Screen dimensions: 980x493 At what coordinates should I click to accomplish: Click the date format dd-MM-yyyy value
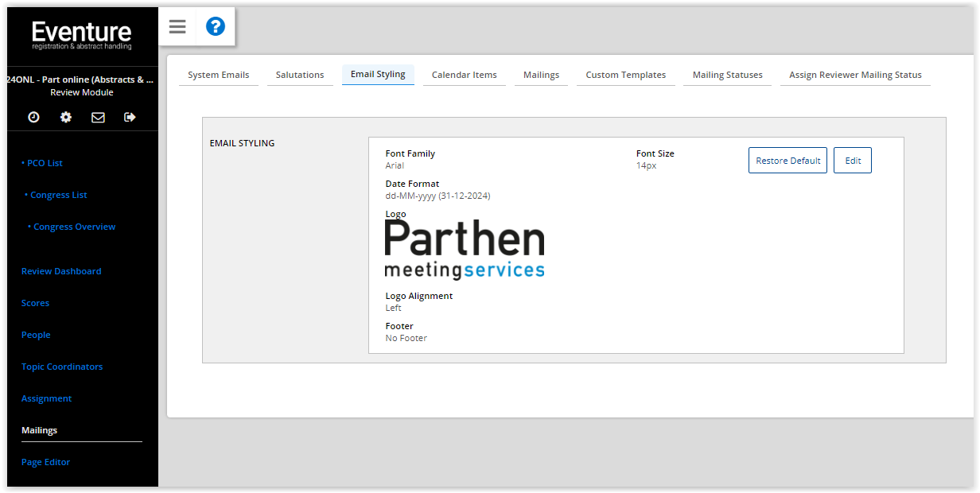pyautogui.click(x=437, y=196)
